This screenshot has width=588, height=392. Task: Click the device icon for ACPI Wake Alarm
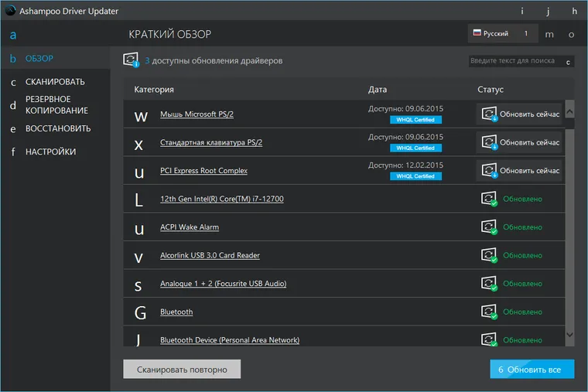pyautogui.click(x=139, y=230)
